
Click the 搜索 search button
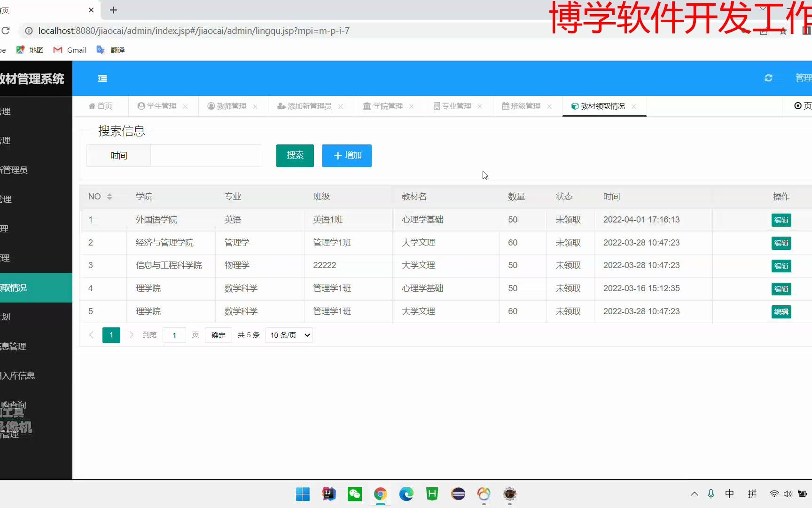click(x=295, y=155)
